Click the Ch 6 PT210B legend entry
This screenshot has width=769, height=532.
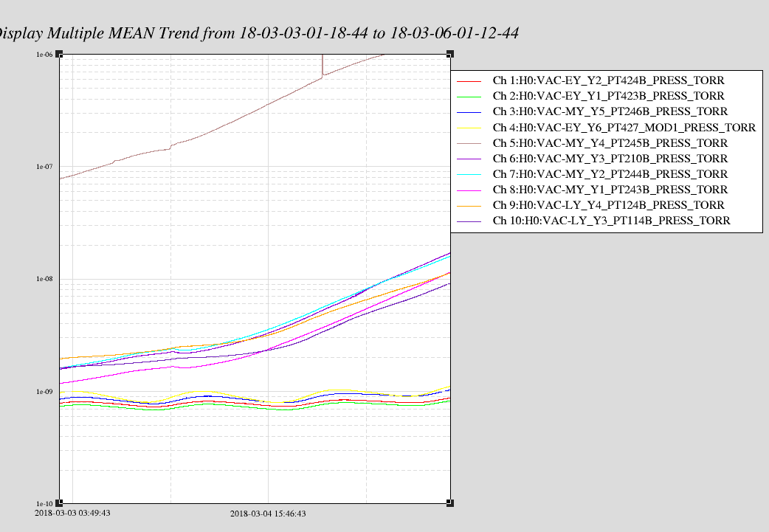pyautogui.click(x=593, y=159)
